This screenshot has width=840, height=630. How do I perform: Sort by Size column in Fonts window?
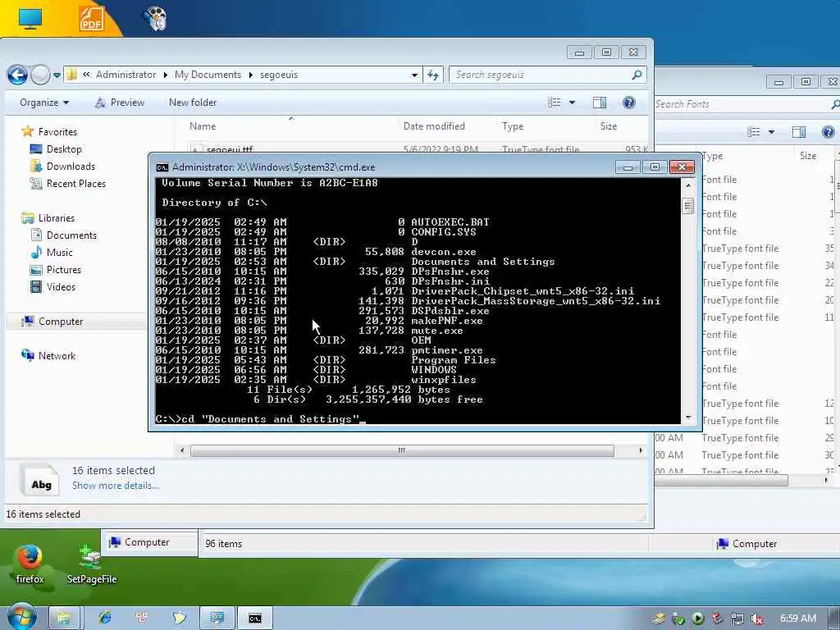tap(808, 156)
